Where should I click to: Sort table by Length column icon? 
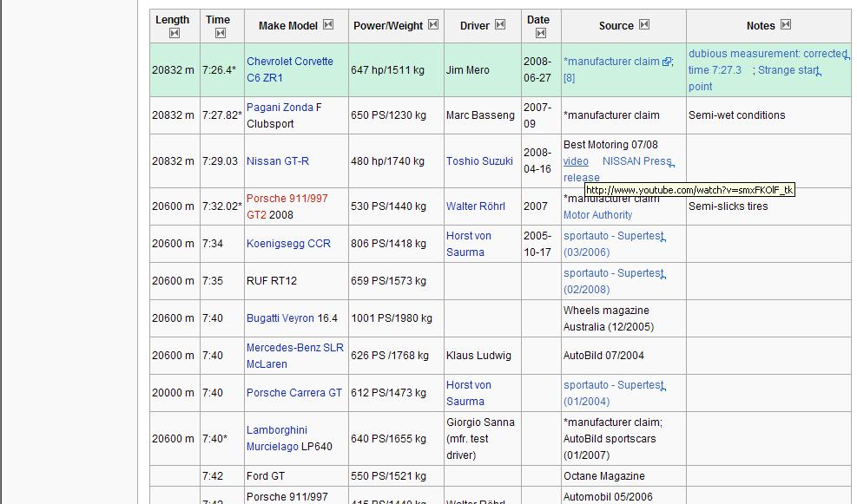click(175, 33)
